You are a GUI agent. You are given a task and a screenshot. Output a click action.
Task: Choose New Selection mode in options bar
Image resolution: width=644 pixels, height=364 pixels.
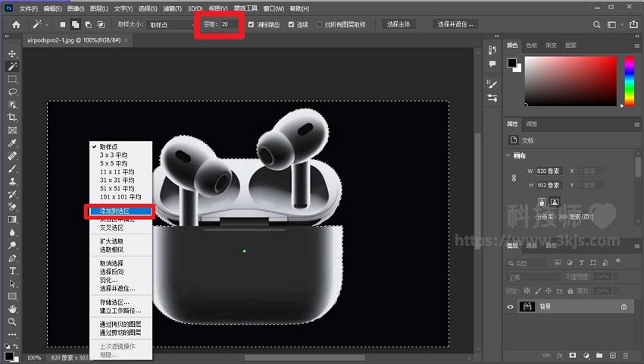[62, 25]
